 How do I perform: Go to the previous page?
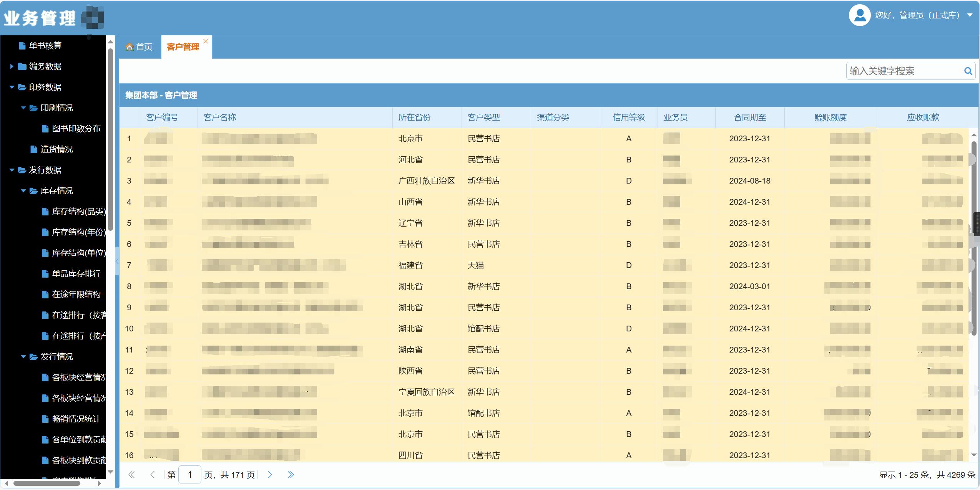[153, 475]
